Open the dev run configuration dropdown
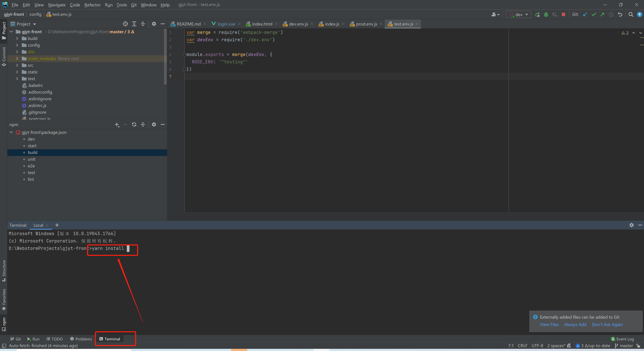644x351 pixels. tap(518, 14)
